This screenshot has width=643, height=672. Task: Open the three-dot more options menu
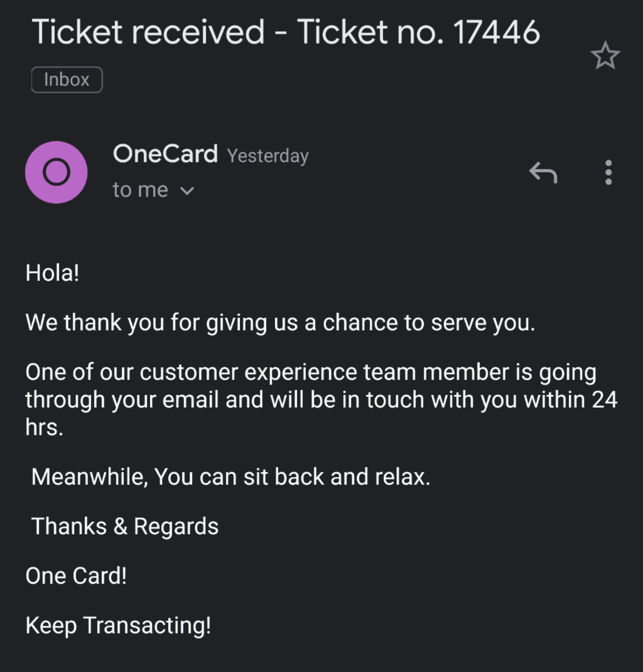point(609,172)
